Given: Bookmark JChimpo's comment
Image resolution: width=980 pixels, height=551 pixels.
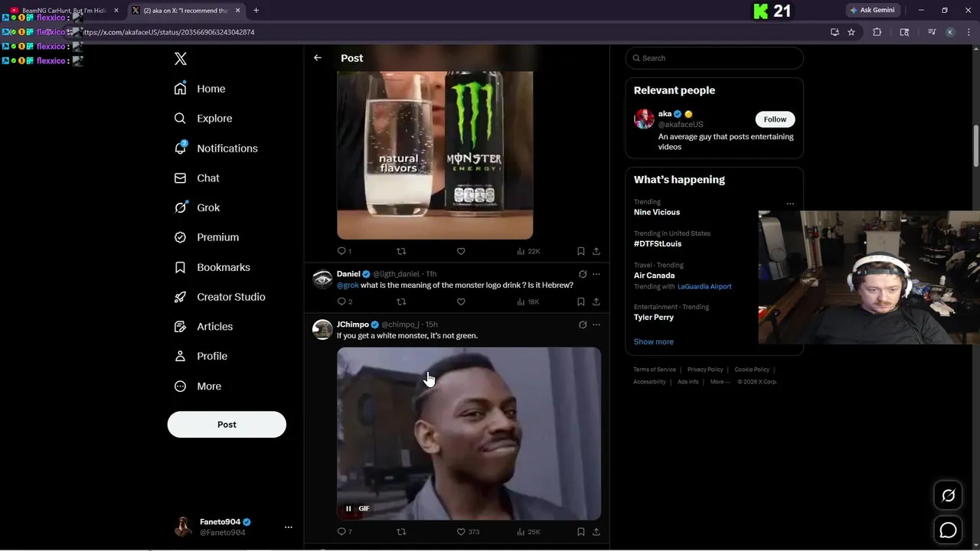Looking at the screenshot, I should point(580,532).
